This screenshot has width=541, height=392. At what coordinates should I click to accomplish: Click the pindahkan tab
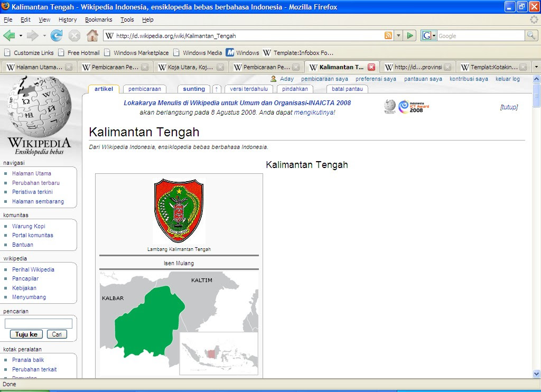pos(295,89)
